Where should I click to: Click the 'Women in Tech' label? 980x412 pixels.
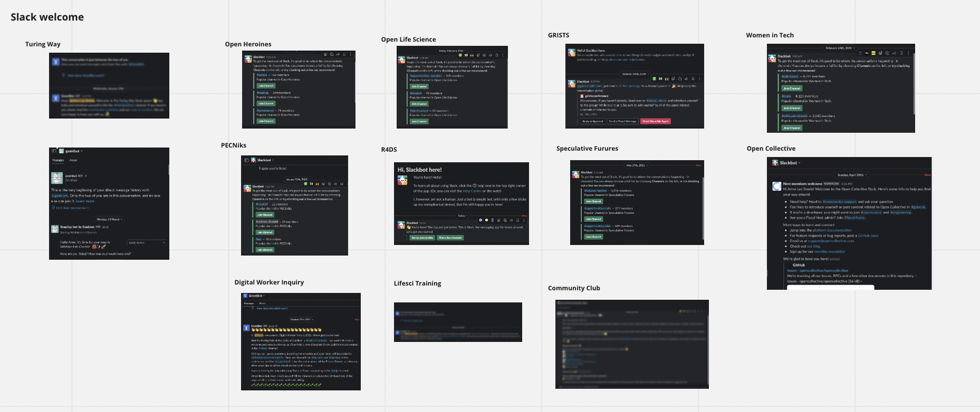(770, 35)
